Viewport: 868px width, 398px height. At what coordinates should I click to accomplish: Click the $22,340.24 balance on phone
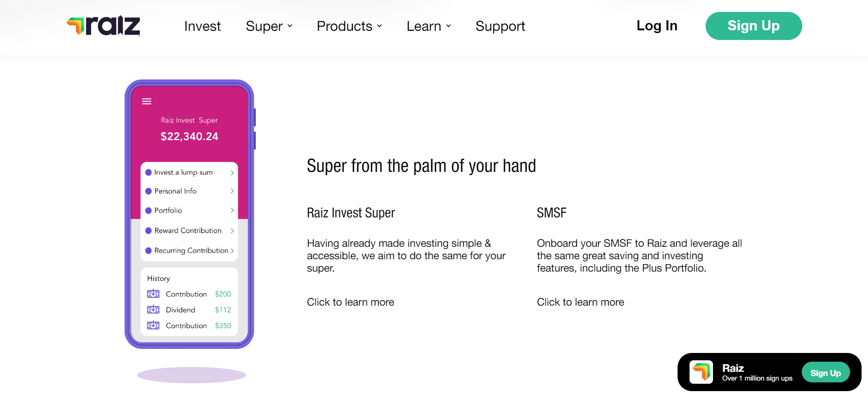point(190,136)
